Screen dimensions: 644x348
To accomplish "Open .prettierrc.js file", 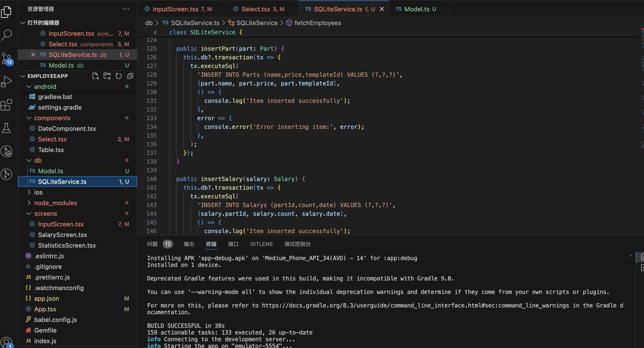I will [x=77, y=277].
